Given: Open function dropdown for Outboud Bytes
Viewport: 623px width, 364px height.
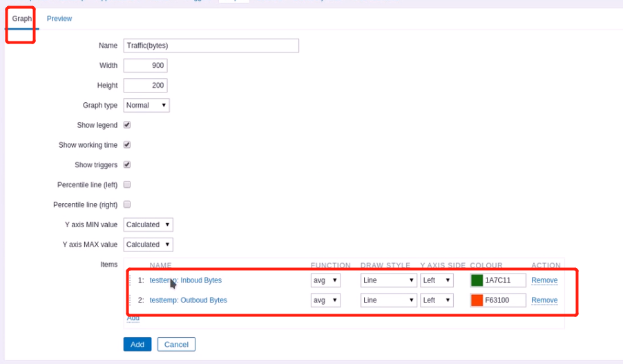Looking at the screenshot, I should tap(325, 300).
